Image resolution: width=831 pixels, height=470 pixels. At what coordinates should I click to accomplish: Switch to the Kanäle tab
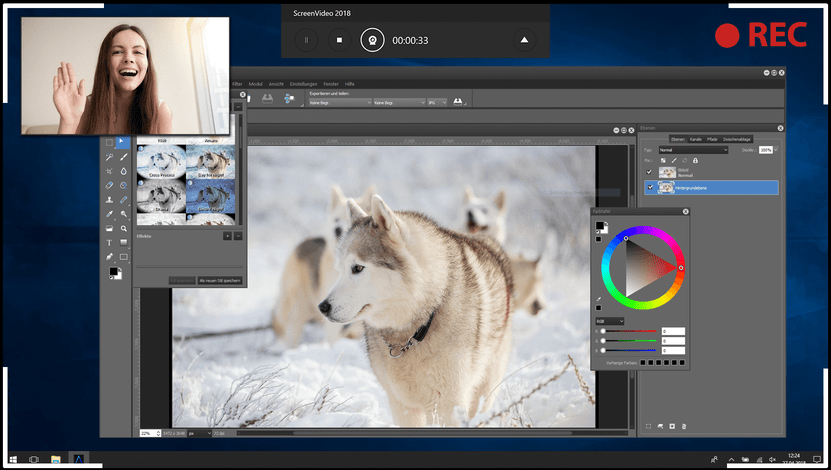point(695,139)
